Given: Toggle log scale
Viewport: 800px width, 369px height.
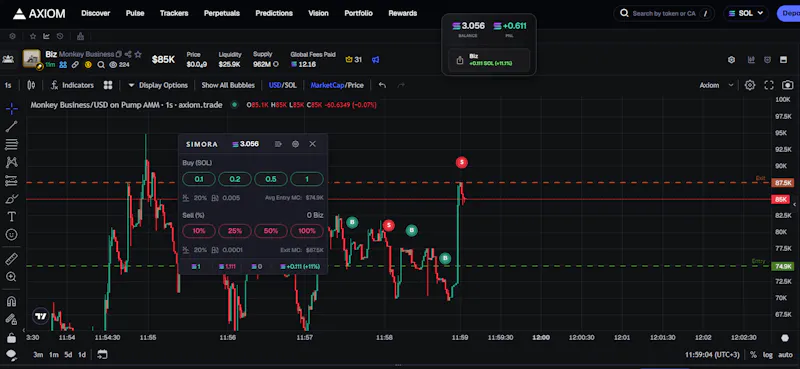Looking at the screenshot, I should pos(767,355).
